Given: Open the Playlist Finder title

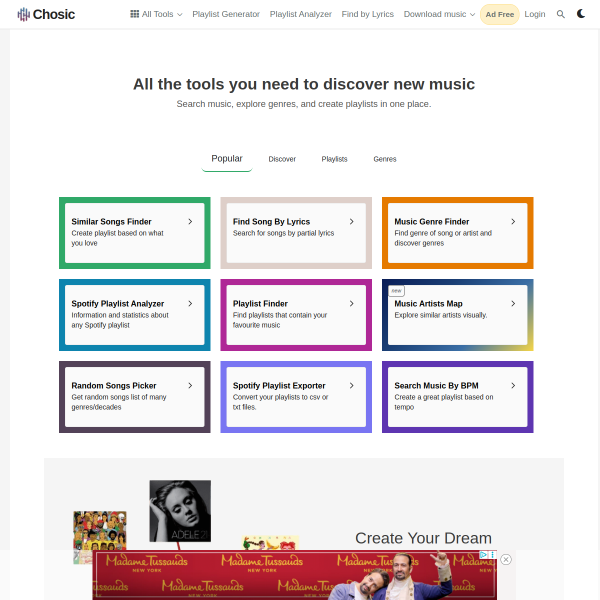Looking at the screenshot, I should (260, 303).
